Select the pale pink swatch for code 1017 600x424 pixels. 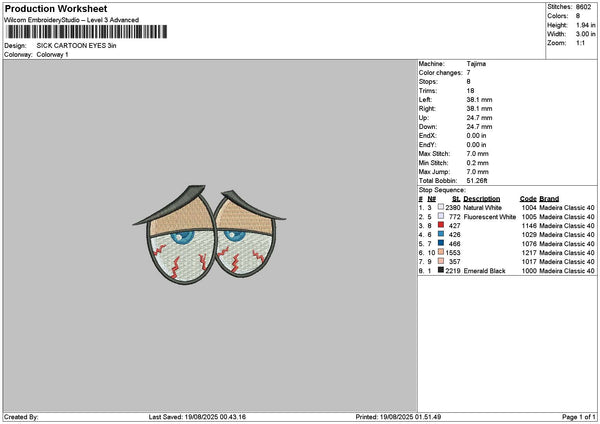coord(441,261)
